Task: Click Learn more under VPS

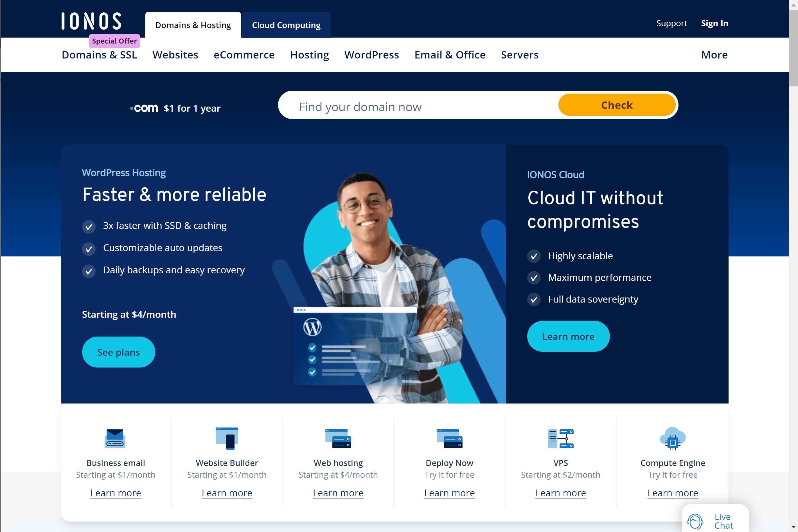Action: pyautogui.click(x=561, y=493)
